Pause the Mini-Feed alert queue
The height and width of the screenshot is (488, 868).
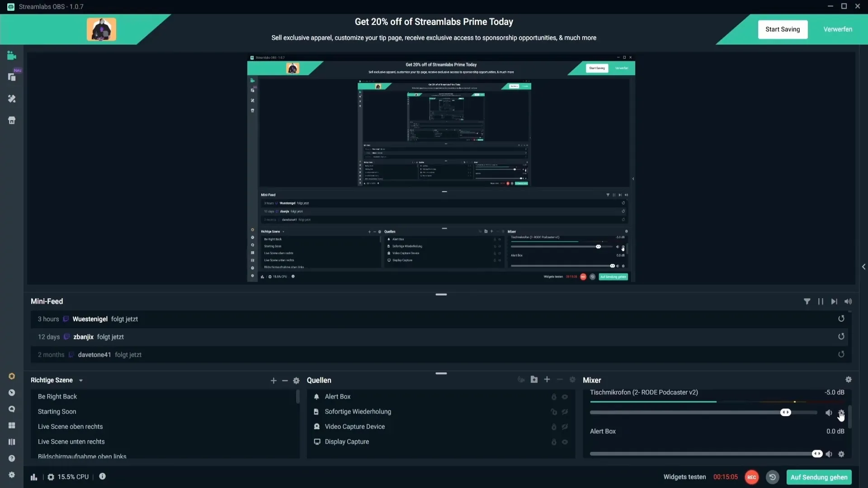pos(821,301)
